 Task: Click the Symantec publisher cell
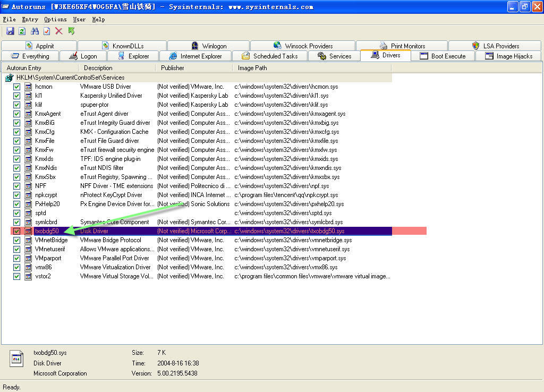(x=194, y=222)
